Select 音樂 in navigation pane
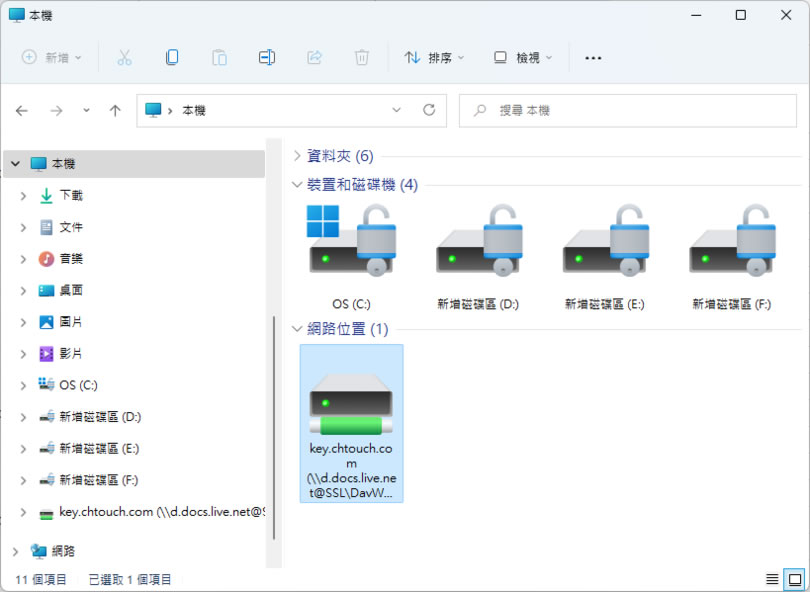 pos(71,259)
